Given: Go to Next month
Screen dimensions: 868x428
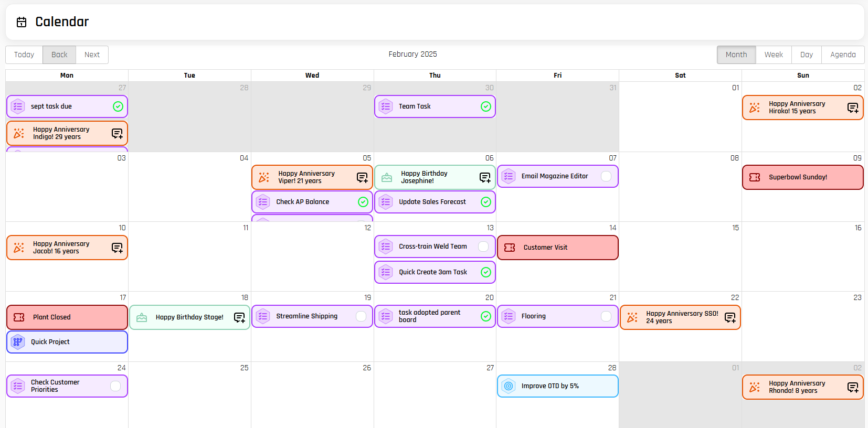Looking at the screenshot, I should click(92, 55).
